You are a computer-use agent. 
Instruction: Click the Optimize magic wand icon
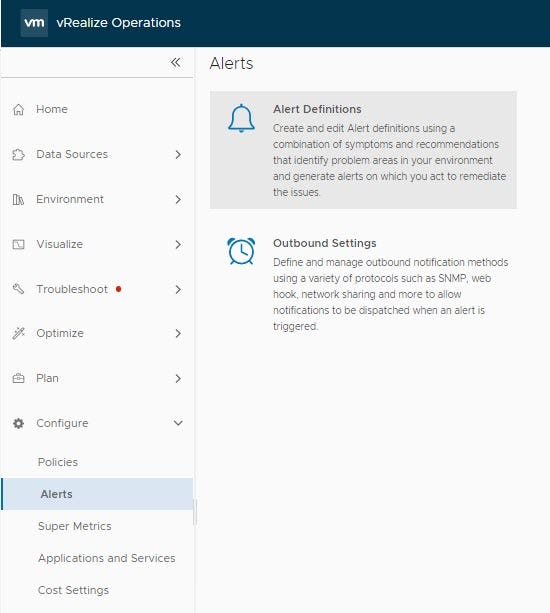[x=18, y=333]
